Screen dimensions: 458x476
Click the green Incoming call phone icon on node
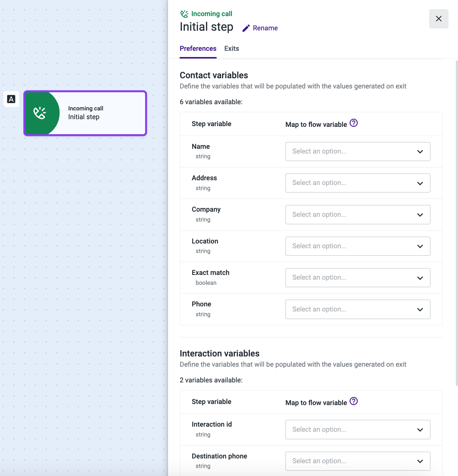point(40,113)
